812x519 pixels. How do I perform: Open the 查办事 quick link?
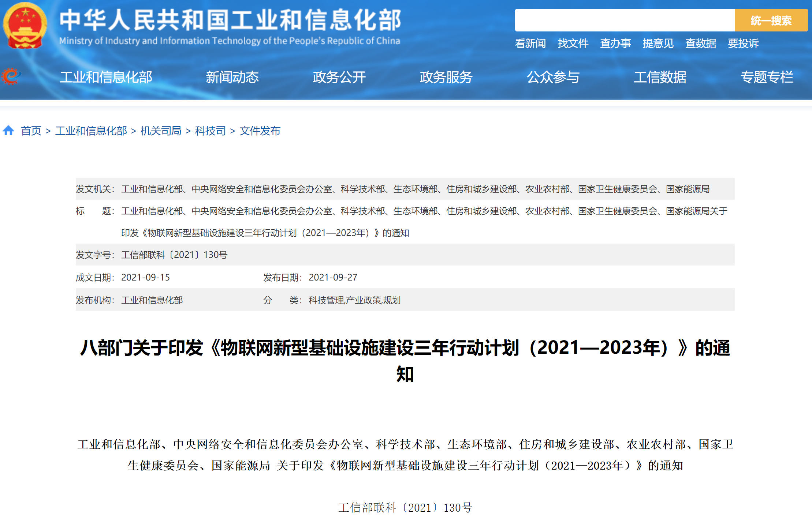615,44
